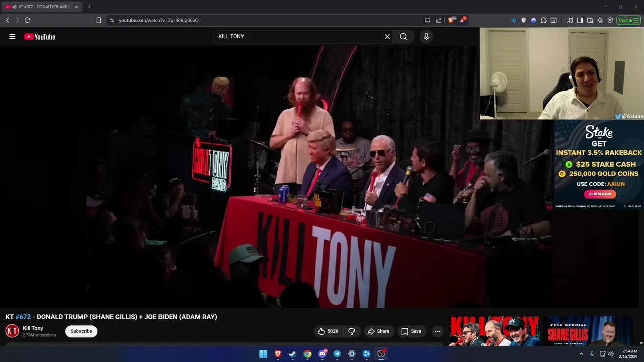
Task: Open Kill Tony channel avatar
Action: point(12,331)
